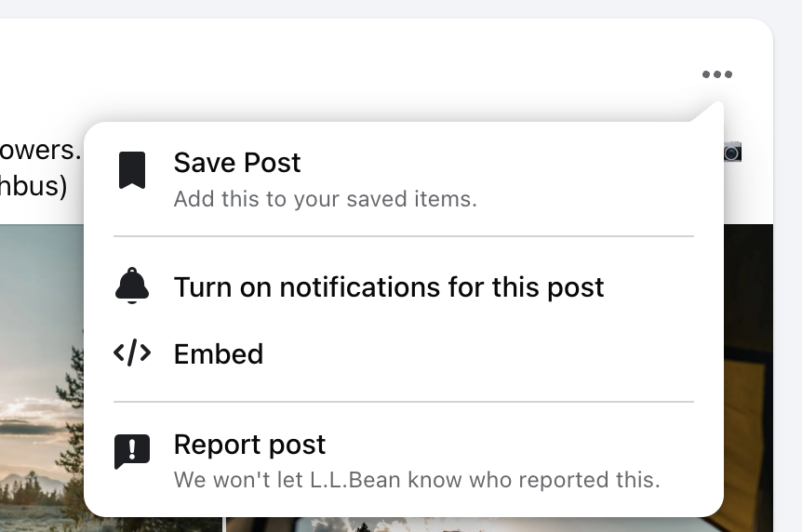Click the "hbus)" caption text
The width and height of the screenshot is (802, 532).
tap(33, 186)
